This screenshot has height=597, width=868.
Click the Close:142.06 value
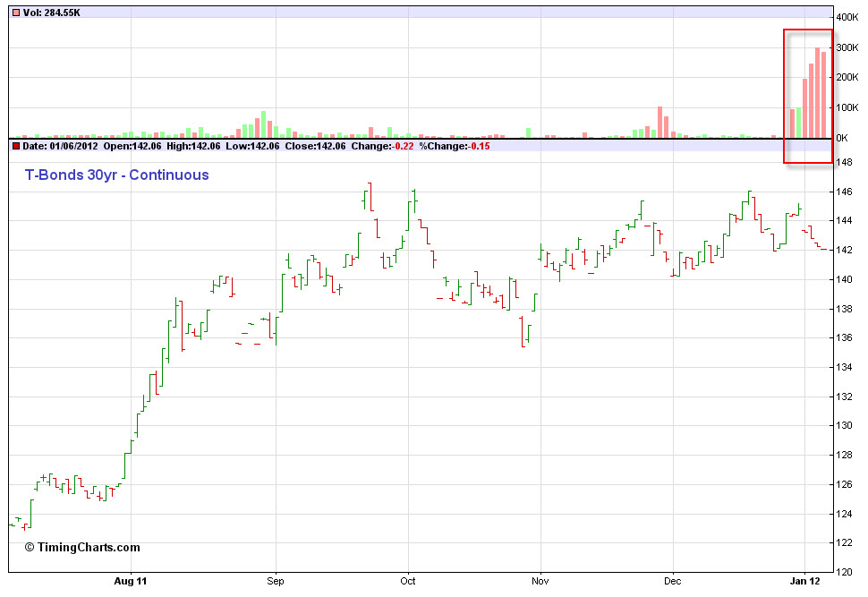pyautogui.click(x=313, y=145)
